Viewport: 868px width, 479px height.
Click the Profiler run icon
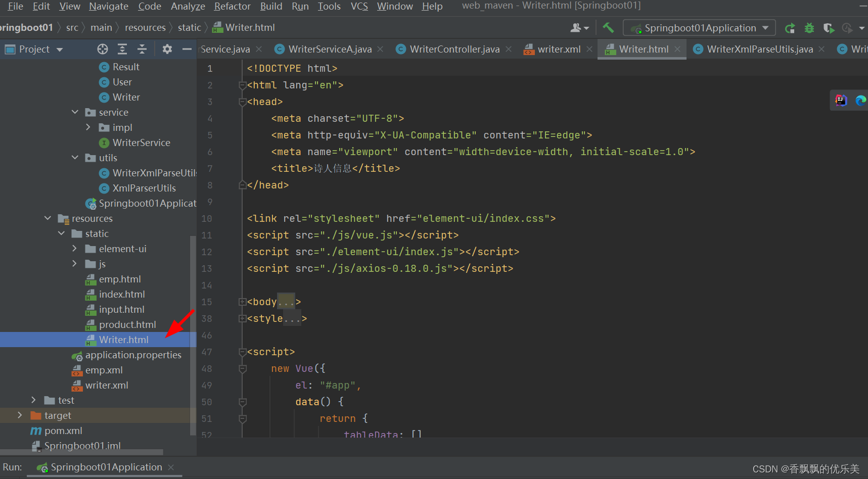tap(847, 28)
